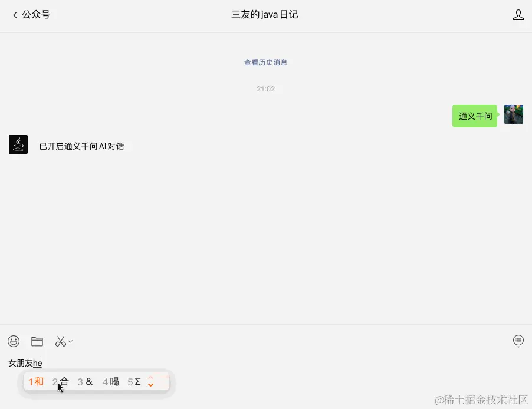Expand the screenshot options dropdown arrow

(70, 341)
